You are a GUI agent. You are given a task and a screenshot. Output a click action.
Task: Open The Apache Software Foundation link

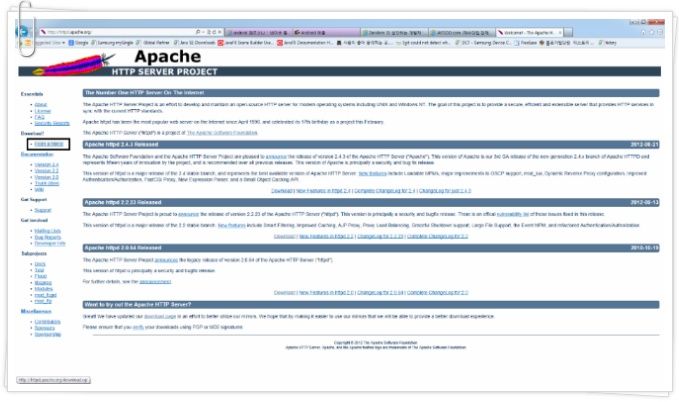coord(222,133)
